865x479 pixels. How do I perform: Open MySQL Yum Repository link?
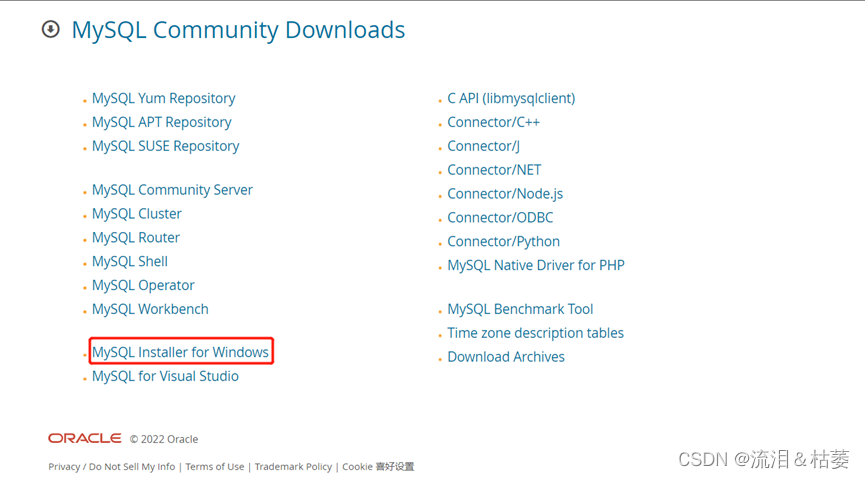pos(163,98)
